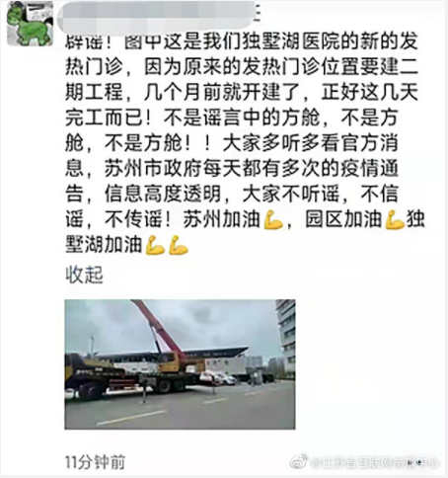Click the line starting with 期工程
Viewport: 448px width, 478px height.
242,93
